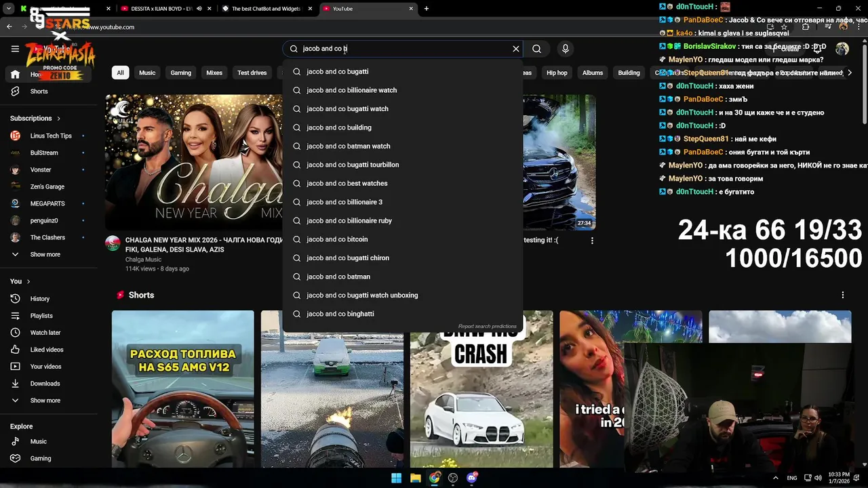Submit search with magnifier button
The image size is (868, 488).
click(x=536, y=49)
